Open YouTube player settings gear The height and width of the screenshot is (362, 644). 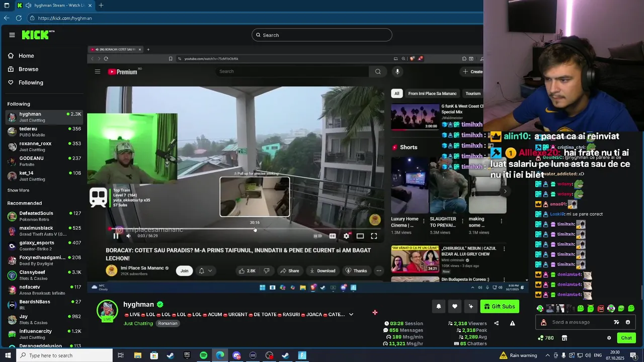(x=346, y=236)
